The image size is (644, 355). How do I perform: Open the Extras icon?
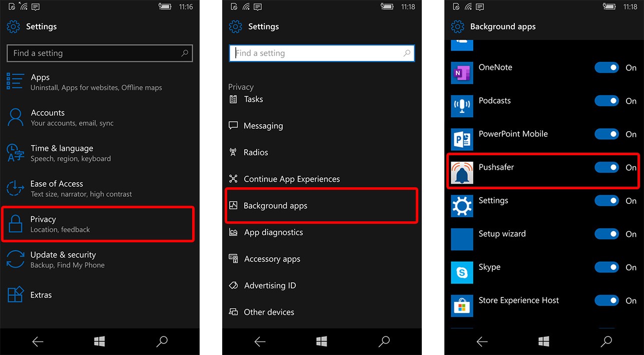click(16, 294)
